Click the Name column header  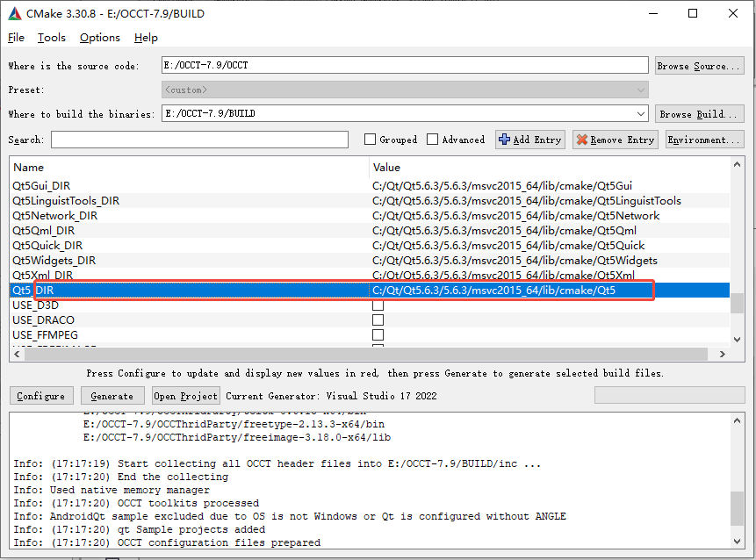(189, 168)
